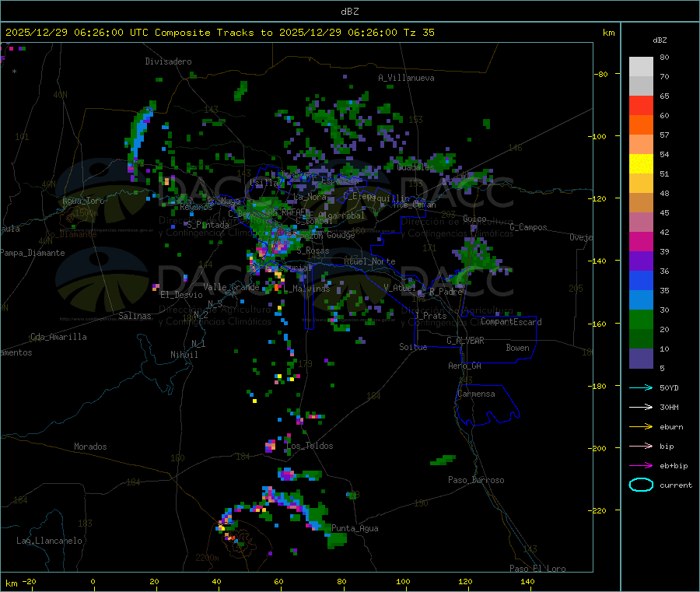700x592 pixels.
Task: Click the Bowen map label
Action: [x=517, y=348]
